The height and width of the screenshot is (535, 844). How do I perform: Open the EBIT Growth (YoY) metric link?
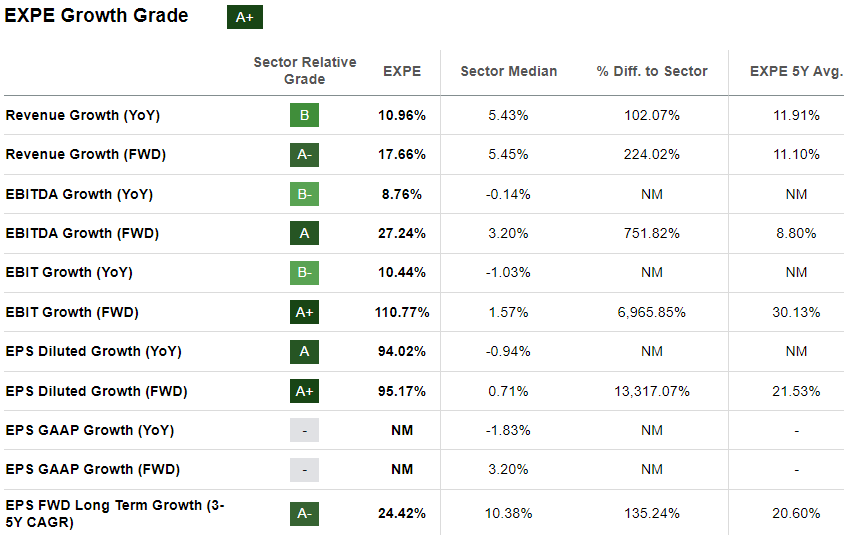coord(69,272)
